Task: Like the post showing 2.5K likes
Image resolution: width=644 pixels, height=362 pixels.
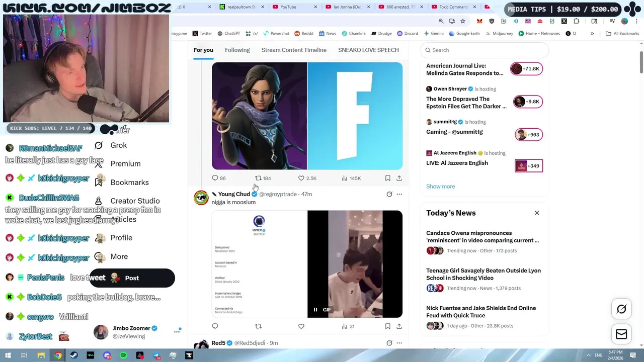Action: pyautogui.click(x=307, y=178)
